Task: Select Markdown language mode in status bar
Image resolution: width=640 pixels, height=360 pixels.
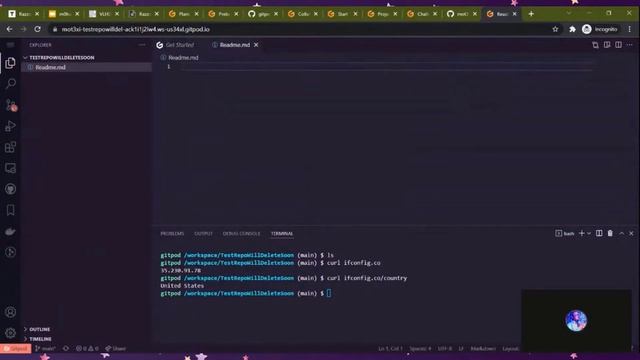Action: click(x=483, y=349)
